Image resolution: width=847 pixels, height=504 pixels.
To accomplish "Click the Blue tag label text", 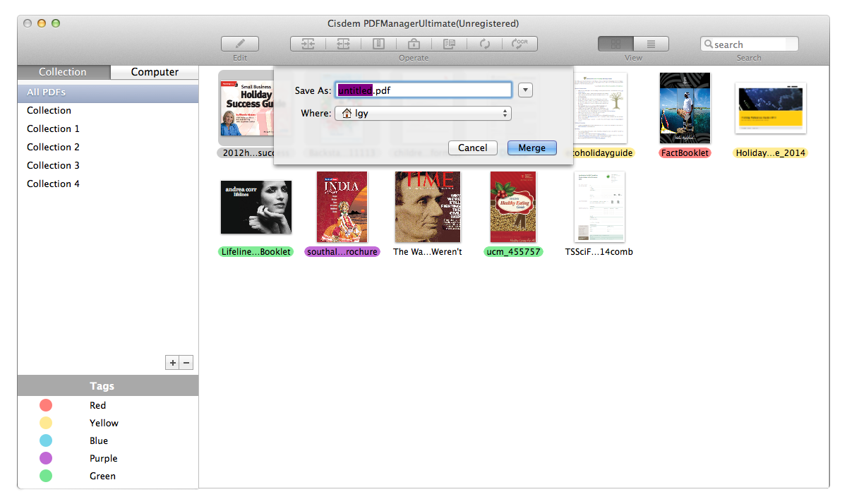I will click(x=99, y=440).
